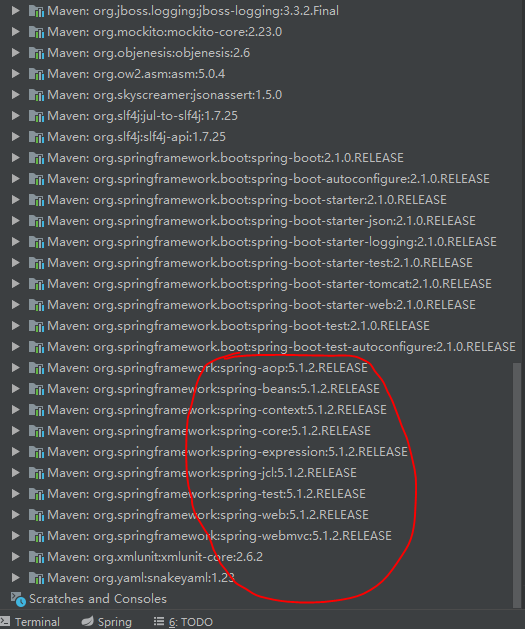The image size is (525, 629).
Task: Click the snakeyaml library icon
Action: point(36,578)
